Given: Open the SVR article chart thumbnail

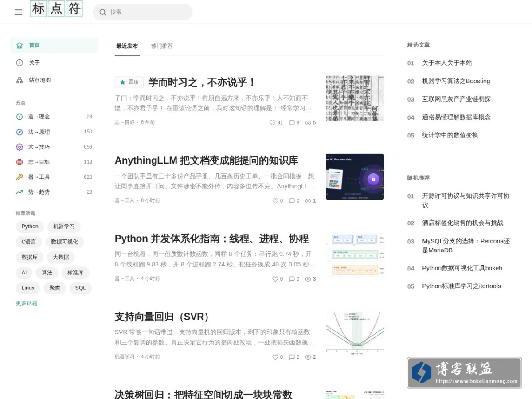Looking at the screenshot, I should click(x=355, y=332).
